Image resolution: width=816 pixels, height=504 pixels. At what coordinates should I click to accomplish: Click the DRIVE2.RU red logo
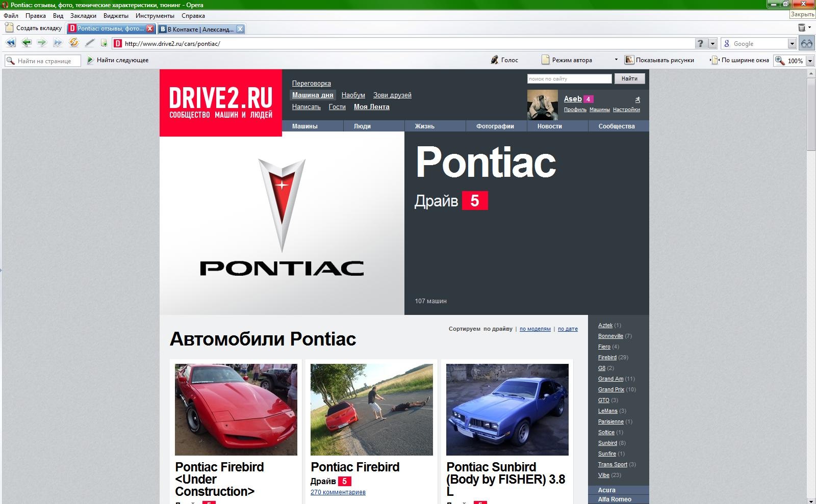pos(221,103)
